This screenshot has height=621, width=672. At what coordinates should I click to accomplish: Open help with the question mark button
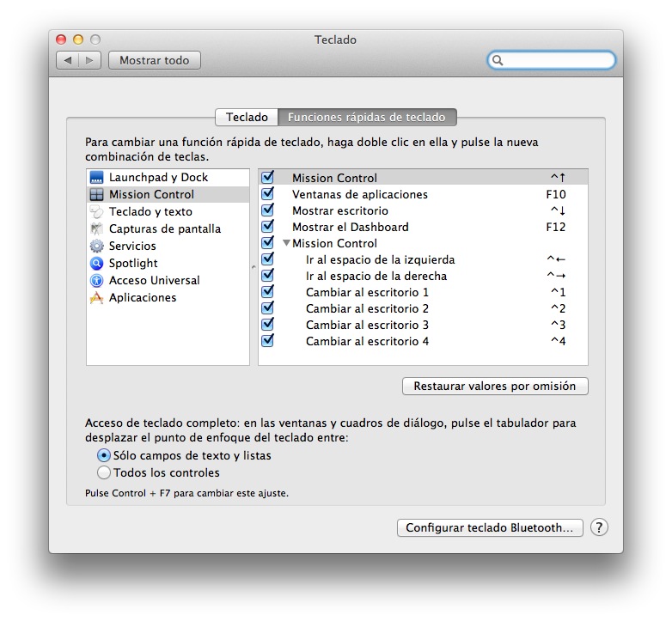coord(599,527)
